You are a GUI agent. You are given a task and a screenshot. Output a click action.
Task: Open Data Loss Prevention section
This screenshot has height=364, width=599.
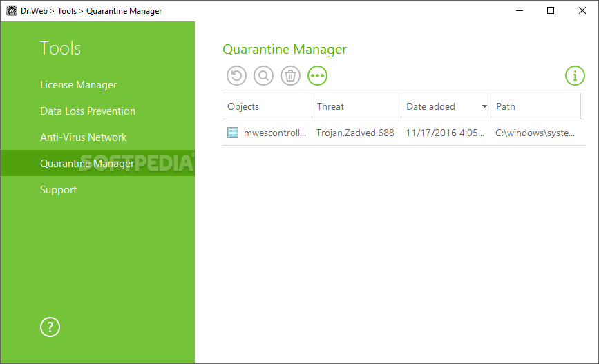click(88, 111)
